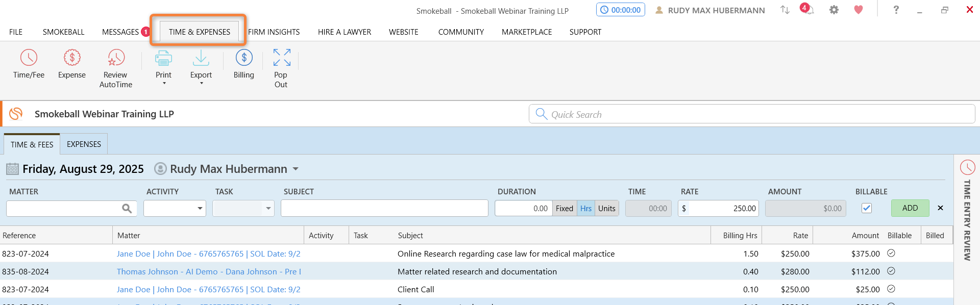This screenshot has height=305, width=980.
Task: Open the FILE menu
Action: click(16, 32)
